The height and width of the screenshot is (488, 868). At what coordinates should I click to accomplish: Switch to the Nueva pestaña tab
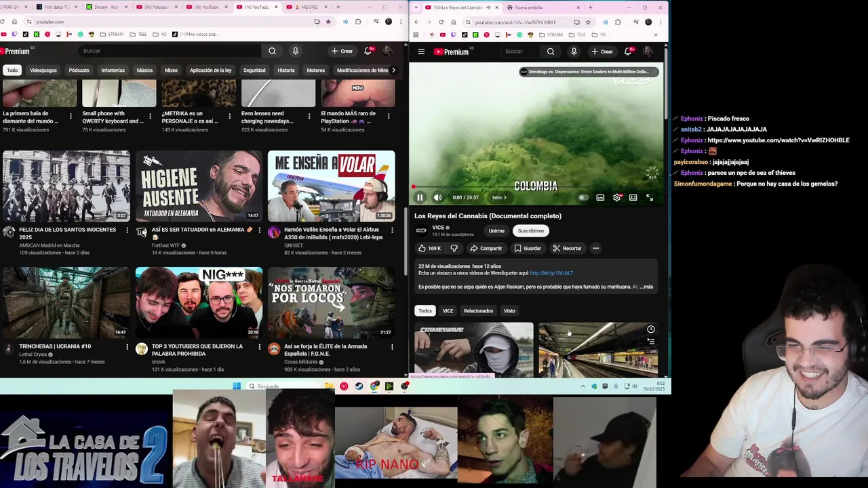coord(542,7)
